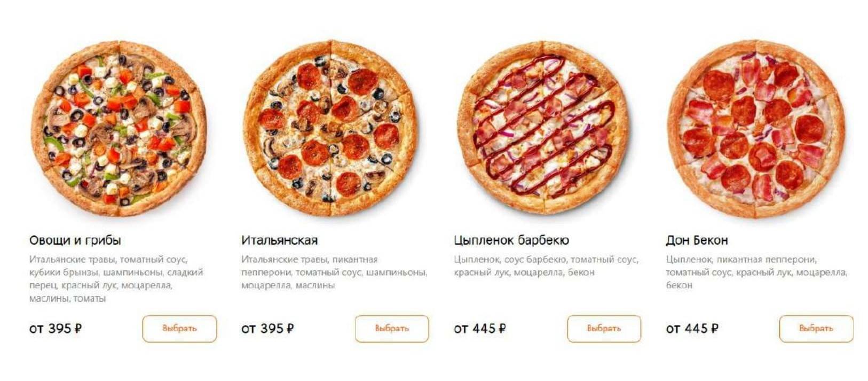Click the Овощи и грибы pizza image
Image resolution: width=868 pixels, height=381 pixels.
pyautogui.click(x=119, y=128)
